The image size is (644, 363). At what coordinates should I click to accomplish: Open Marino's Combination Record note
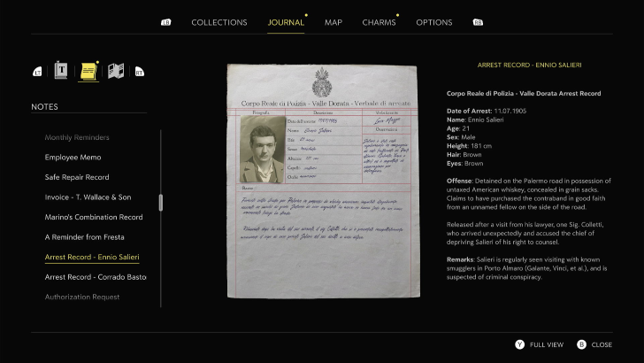pyautogui.click(x=94, y=217)
